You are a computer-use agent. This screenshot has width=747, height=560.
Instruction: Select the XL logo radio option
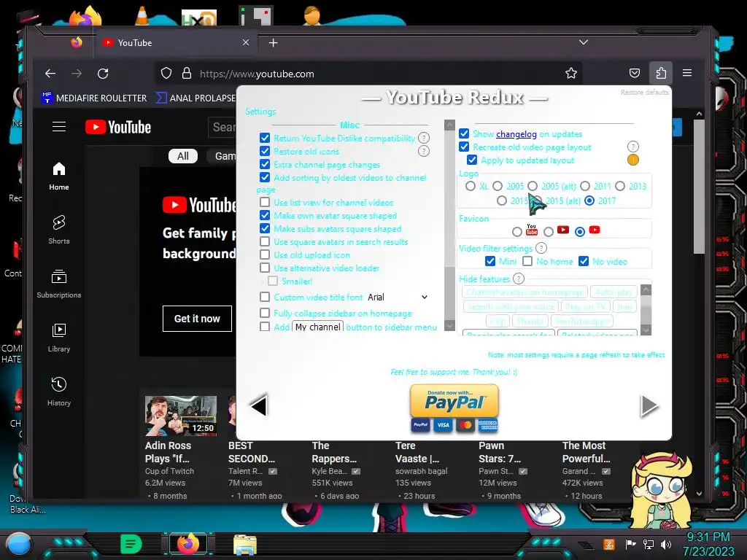471,186
